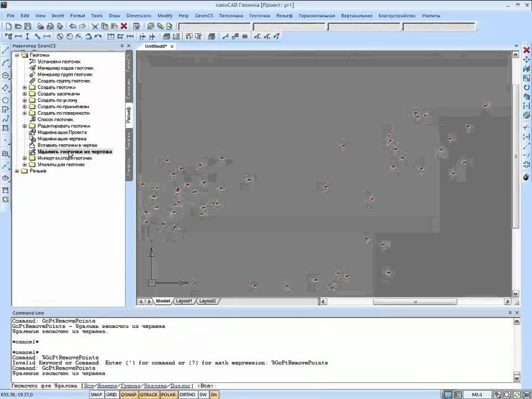532x399 pixels.
Task: Click the Print icon in toolbar
Action: (50, 26)
